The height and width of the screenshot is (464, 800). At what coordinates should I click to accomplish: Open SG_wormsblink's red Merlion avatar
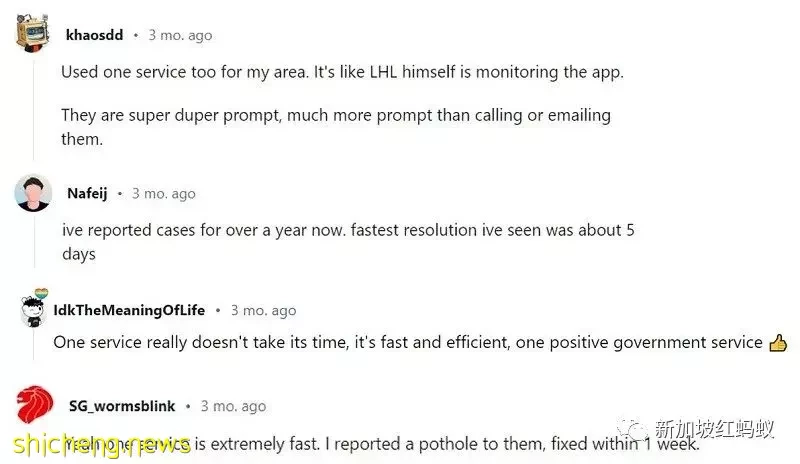coord(35,404)
